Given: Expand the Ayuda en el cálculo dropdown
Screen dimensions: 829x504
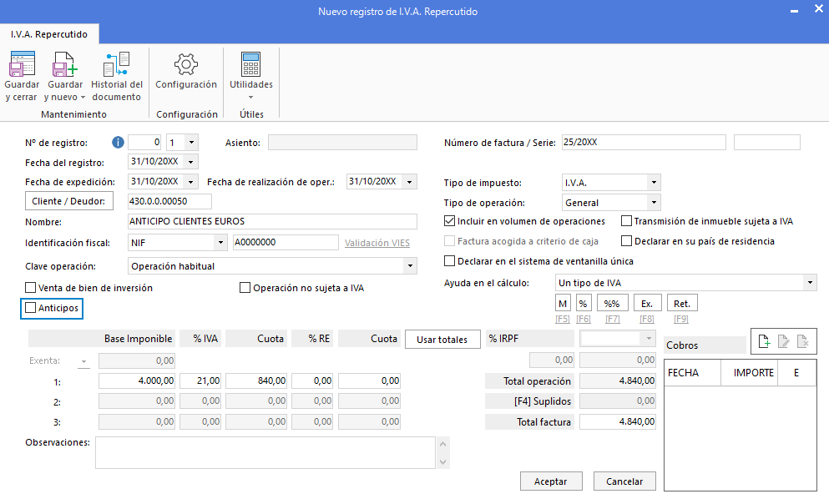Looking at the screenshot, I should tap(810, 283).
